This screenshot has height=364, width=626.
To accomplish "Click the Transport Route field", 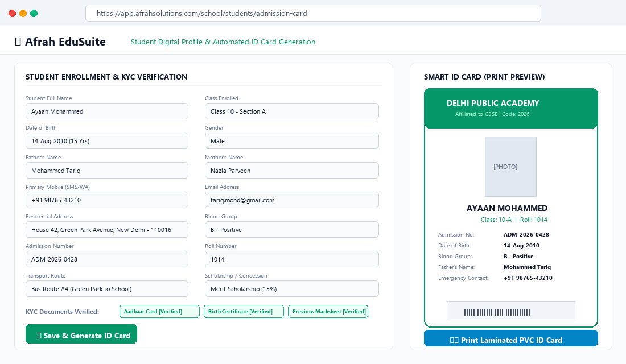I will tap(106, 288).
